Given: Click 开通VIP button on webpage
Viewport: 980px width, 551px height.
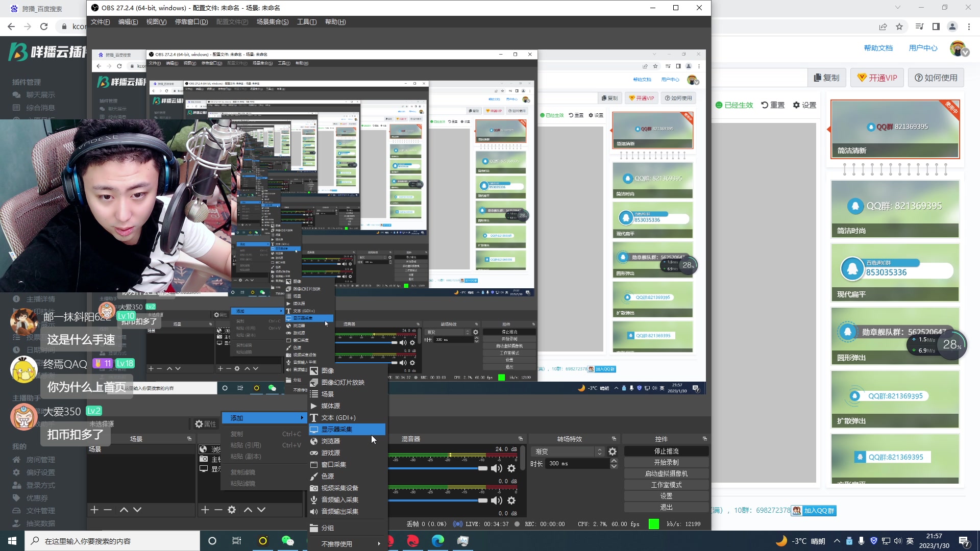Looking at the screenshot, I should pyautogui.click(x=877, y=78).
